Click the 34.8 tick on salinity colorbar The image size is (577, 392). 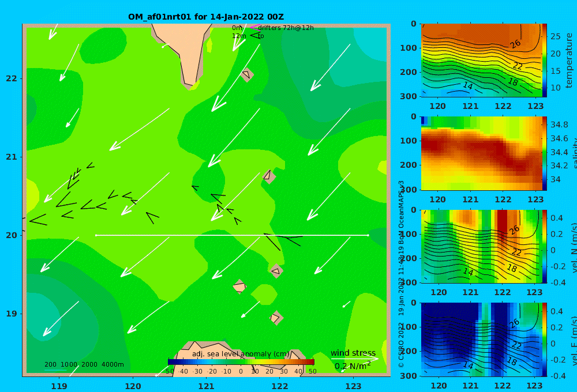pos(559,125)
